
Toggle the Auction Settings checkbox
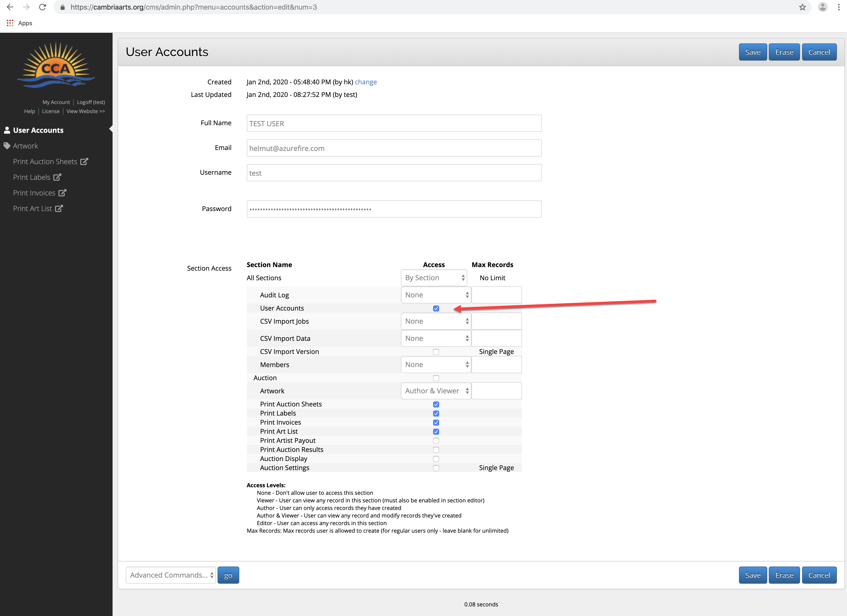pos(436,468)
